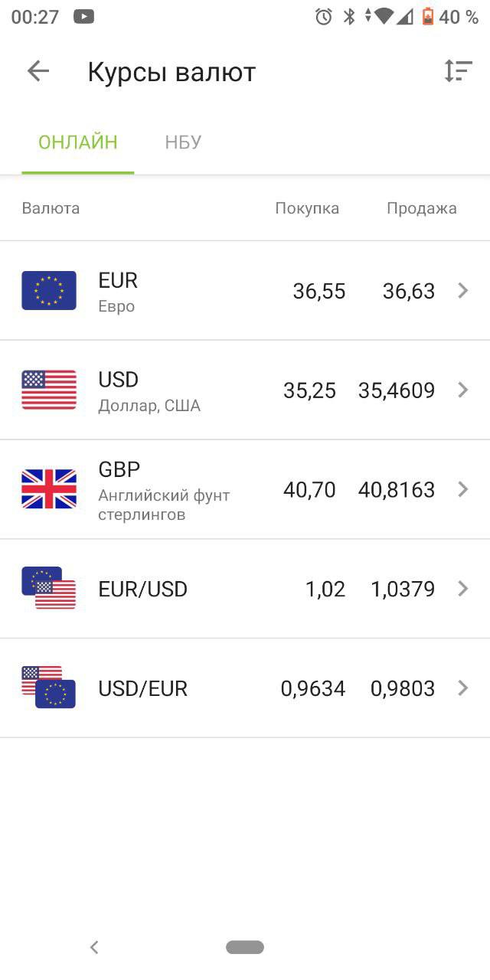Open USD/EUR details via chevron
This screenshot has height=980, width=490.
click(462, 688)
